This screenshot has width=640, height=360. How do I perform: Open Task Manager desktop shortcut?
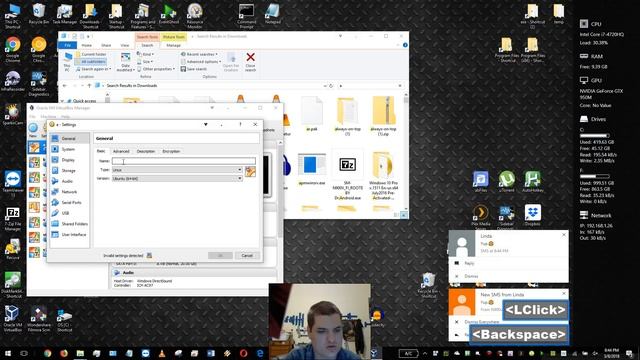pos(64,15)
